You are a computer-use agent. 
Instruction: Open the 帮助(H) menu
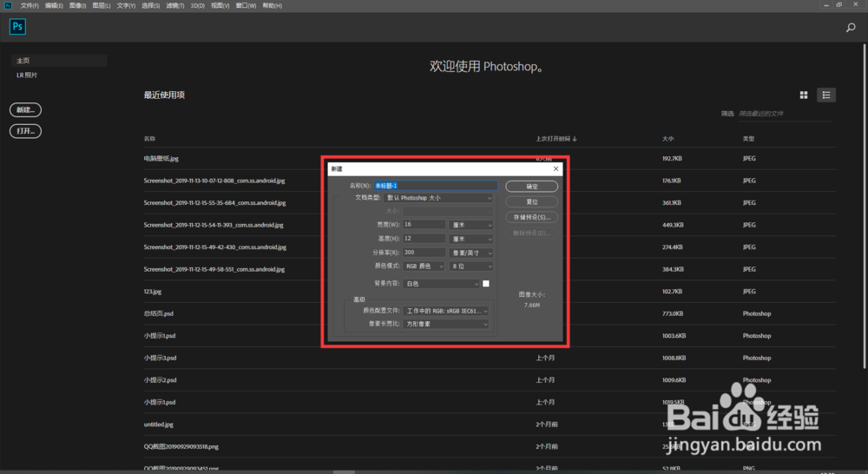[273, 5]
